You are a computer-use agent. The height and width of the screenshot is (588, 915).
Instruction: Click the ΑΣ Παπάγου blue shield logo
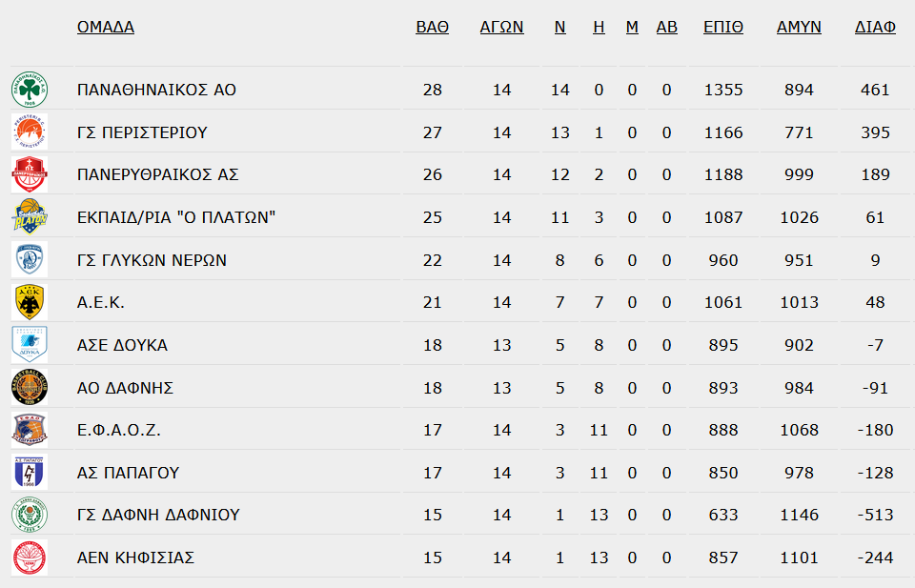click(x=30, y=473)
